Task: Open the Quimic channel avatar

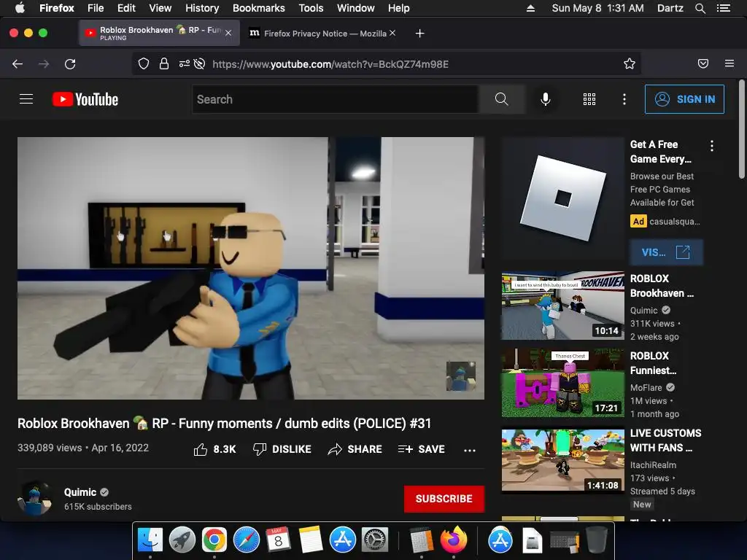Action: pyautogui.click(x=34, y=498)
